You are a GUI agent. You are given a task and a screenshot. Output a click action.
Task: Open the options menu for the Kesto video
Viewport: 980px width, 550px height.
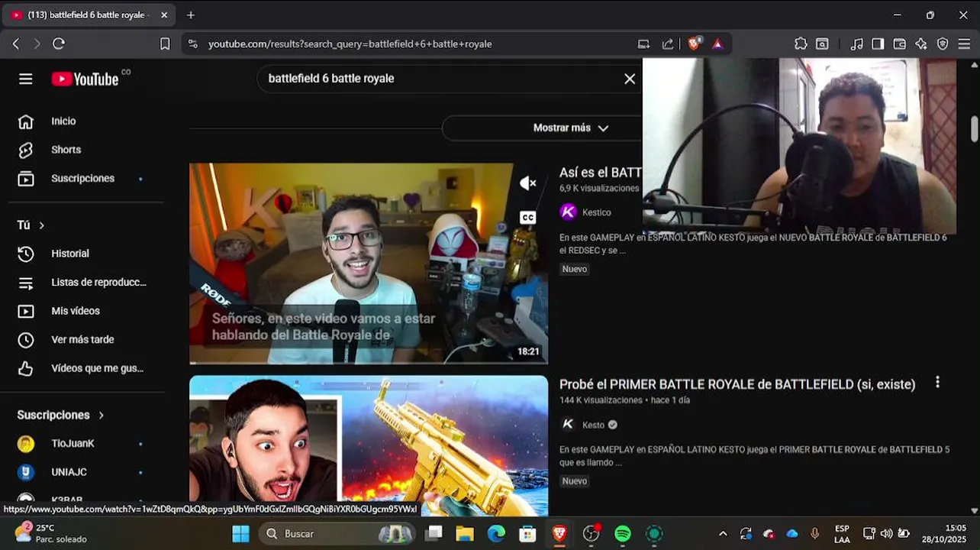click(937, 382)
